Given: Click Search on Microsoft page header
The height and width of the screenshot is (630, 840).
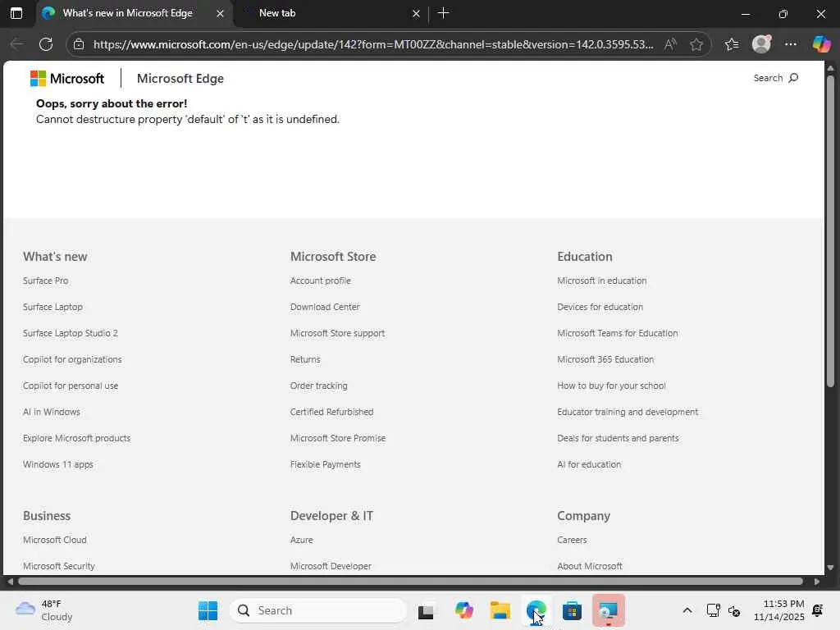Looking at the screenshot, I should [x=776, y=78].
